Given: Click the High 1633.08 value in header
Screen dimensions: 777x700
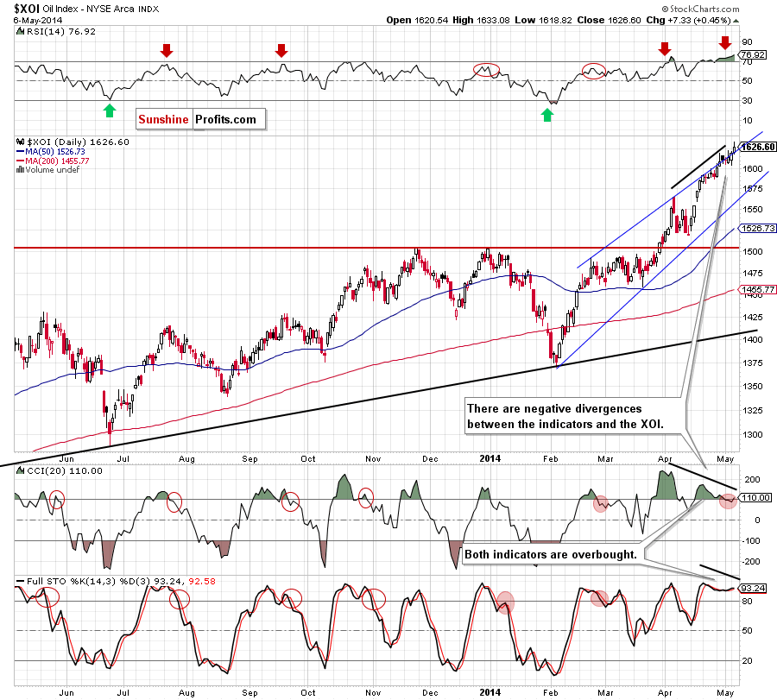Looking at the screenshot, I should pos(481,21).
